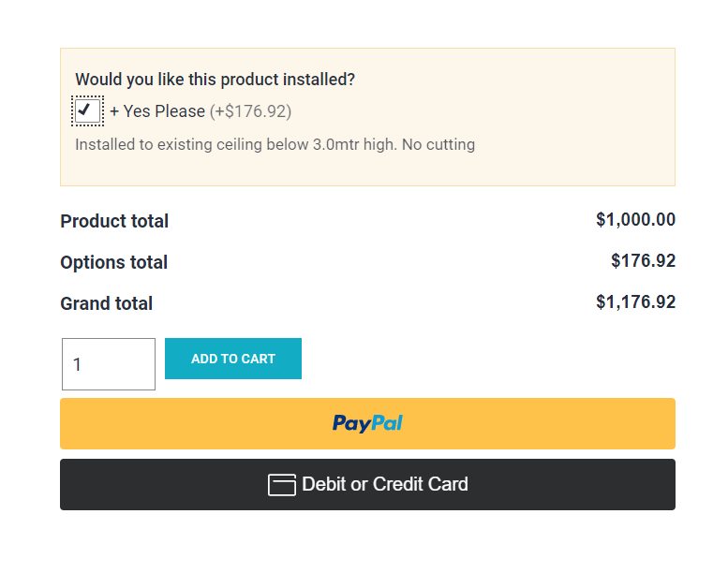The image size is (728, 573).
Task: Click the Options total label
Action: (x=113, y=262)
